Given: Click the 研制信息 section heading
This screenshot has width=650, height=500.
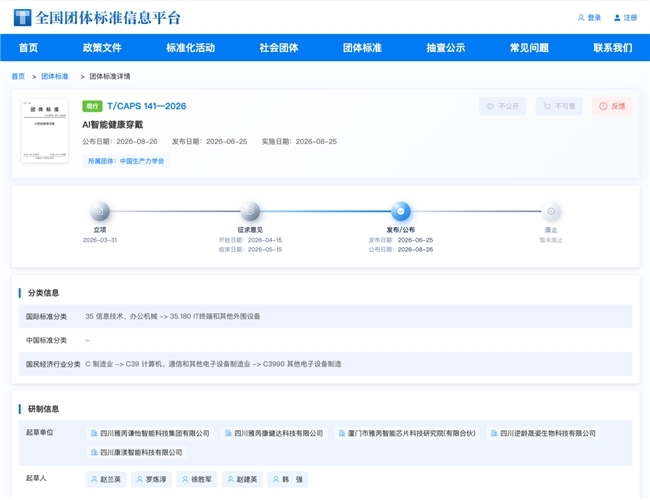Looking at the screenshot, I should (x=44, y=409).
